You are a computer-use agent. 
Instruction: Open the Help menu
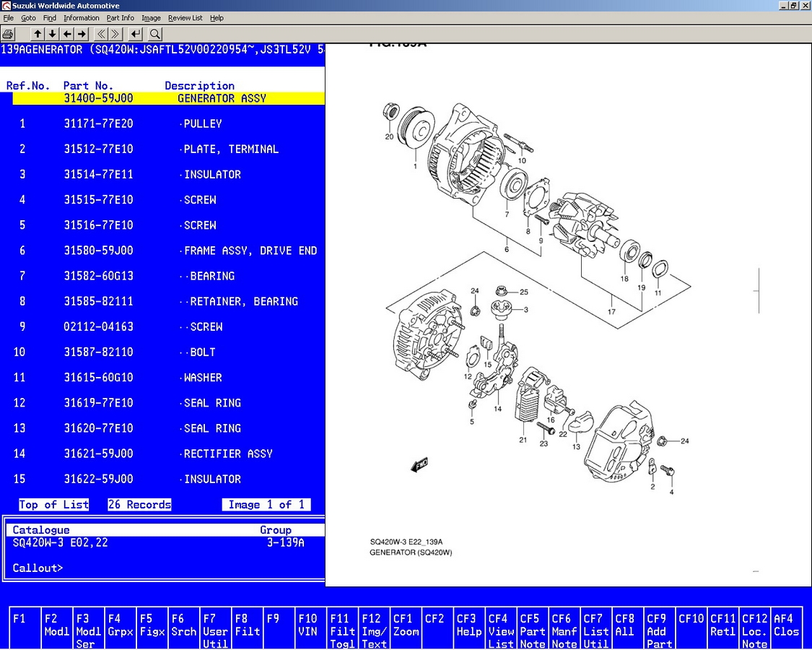(217, 17)
